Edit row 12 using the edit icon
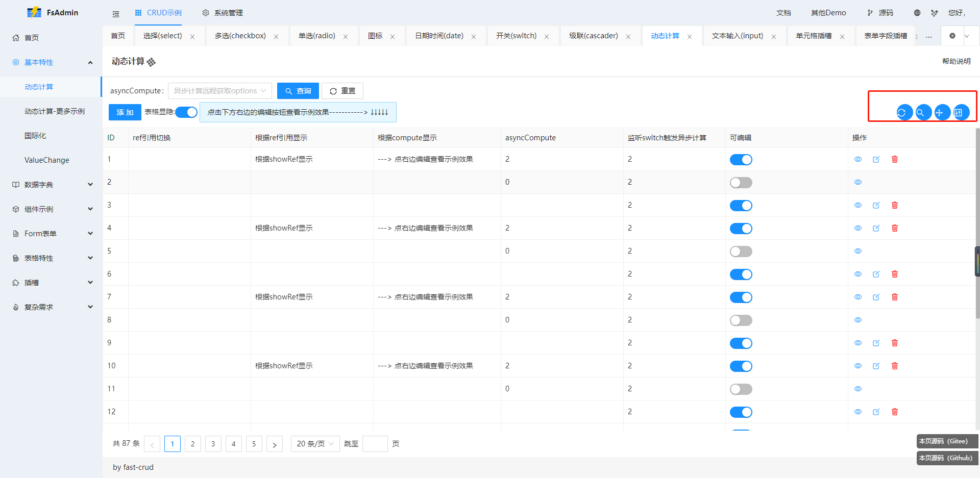Image resolution: width=980 pixels, height=478 pixels. click(x=876, y=412)
